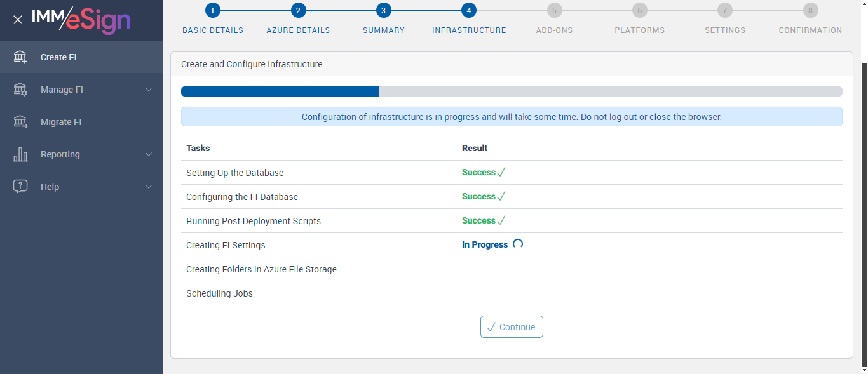The height and width of the screenshot is (374, 868).
Task: Expand the Manage FI chevron
Action: (149, 90)
